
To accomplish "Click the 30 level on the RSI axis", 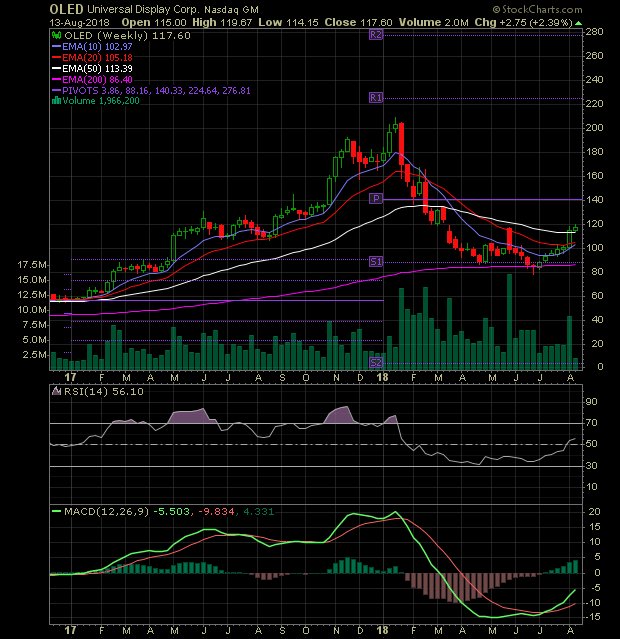I will point(591,465).
